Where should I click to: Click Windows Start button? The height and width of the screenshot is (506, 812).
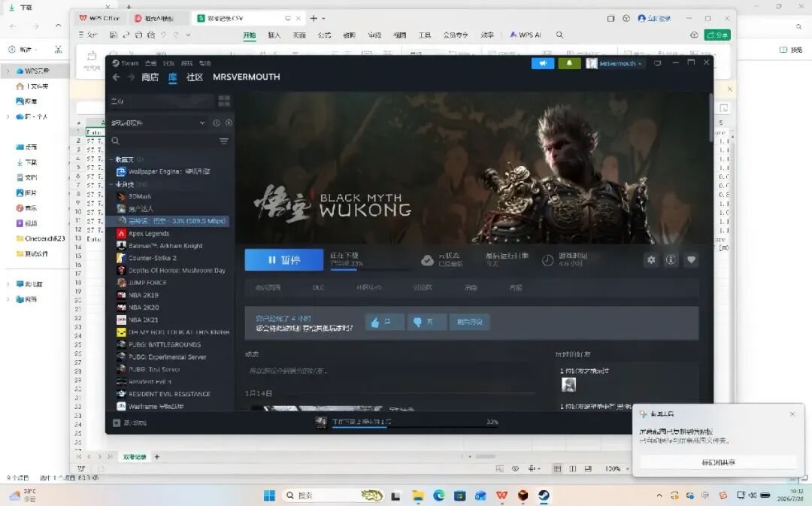(x=269, y=495)
